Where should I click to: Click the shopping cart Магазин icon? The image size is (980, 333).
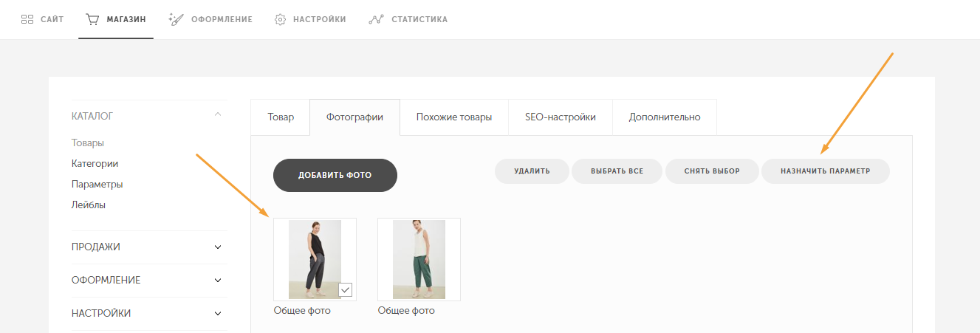click(x=93, y=19)
